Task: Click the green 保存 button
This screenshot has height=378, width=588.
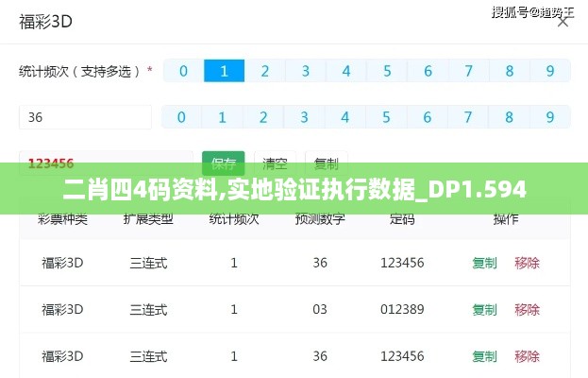Action: 224,163
